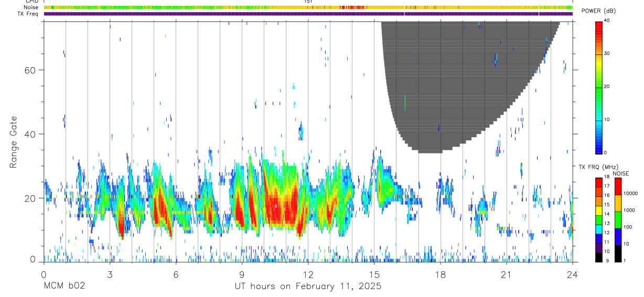Image resolution: width=644 pixels, height=297 pixels.
Task: Click the "6" tick on the UT hours axis
Action: click(x=176, y=274)
